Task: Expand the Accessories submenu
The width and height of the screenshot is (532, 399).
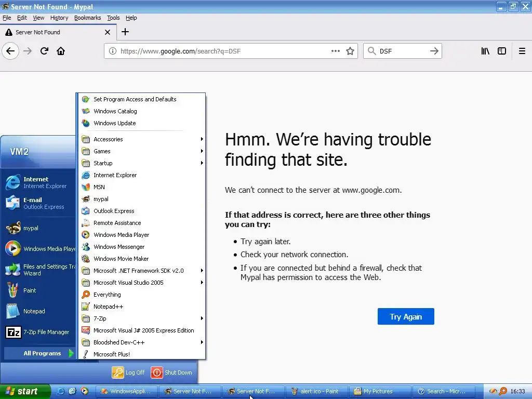Action: coord(142,139)
